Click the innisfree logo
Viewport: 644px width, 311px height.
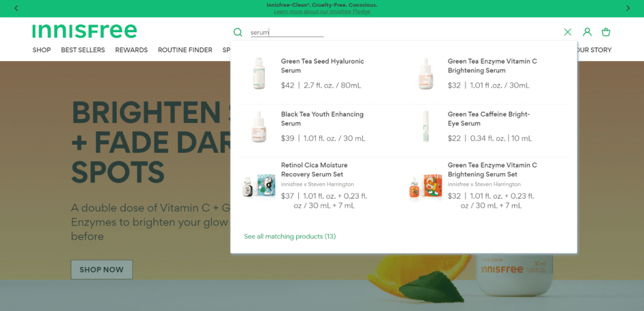click(85, 31)
